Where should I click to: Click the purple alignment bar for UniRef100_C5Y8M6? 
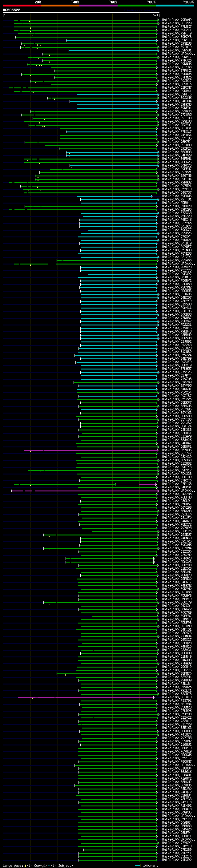[90, 450]
